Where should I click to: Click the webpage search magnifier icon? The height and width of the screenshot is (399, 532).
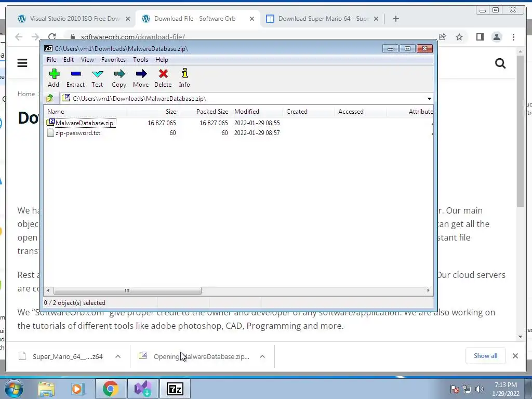[x=500, y=63]
